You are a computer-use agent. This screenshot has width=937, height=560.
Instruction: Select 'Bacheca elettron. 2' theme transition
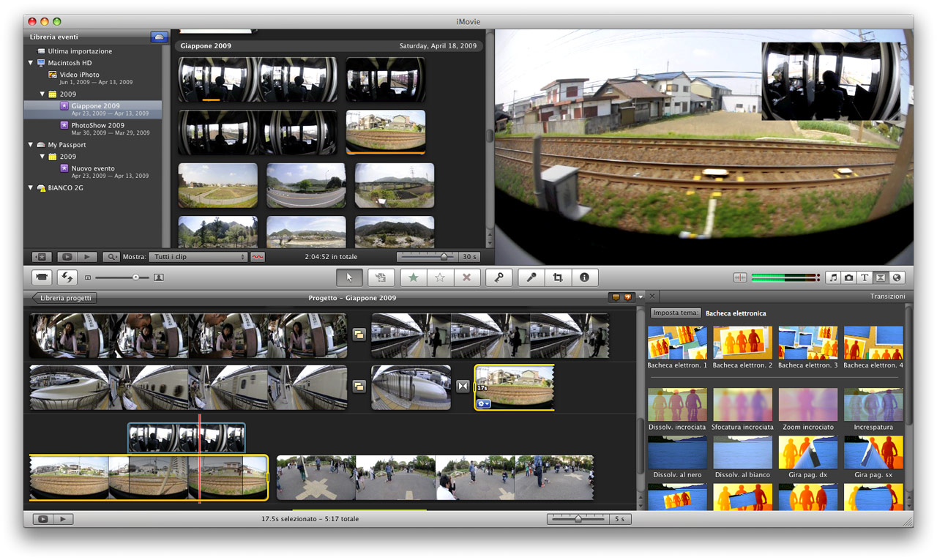[x=742, y=348]
